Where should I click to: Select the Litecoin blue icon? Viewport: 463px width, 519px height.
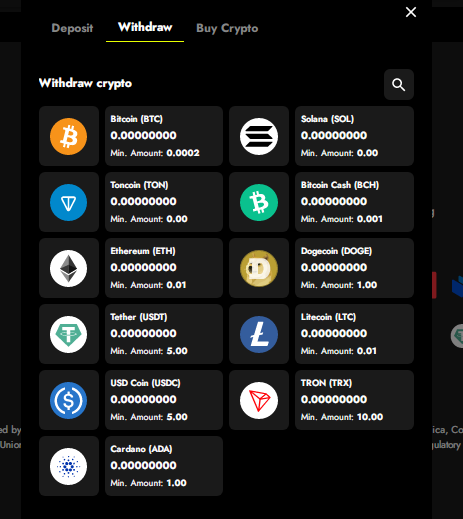259,334
